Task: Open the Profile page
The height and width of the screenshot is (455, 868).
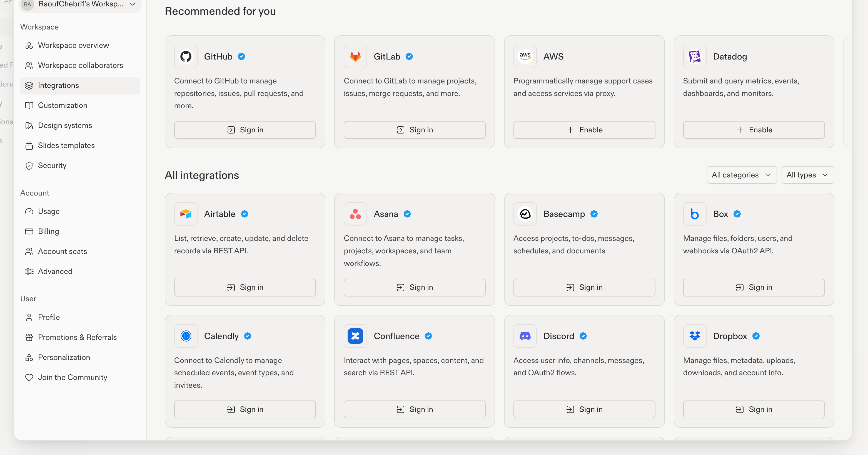Action: [80, 317]
